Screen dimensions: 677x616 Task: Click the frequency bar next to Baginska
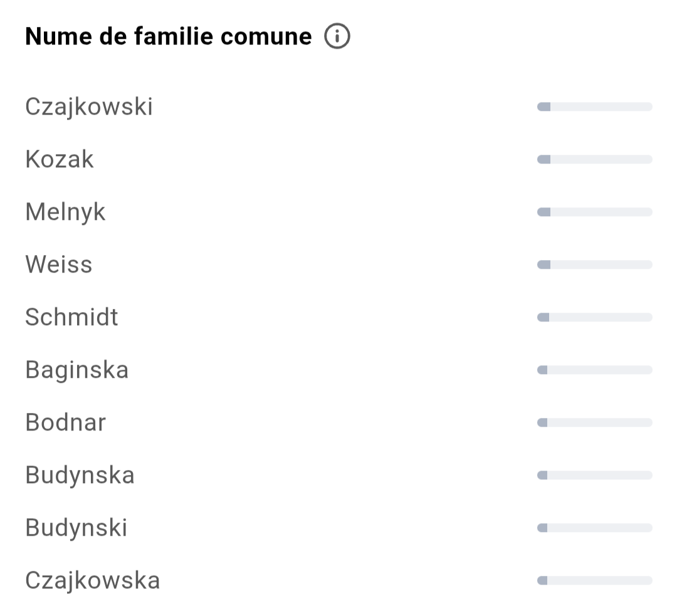point(594,370)
